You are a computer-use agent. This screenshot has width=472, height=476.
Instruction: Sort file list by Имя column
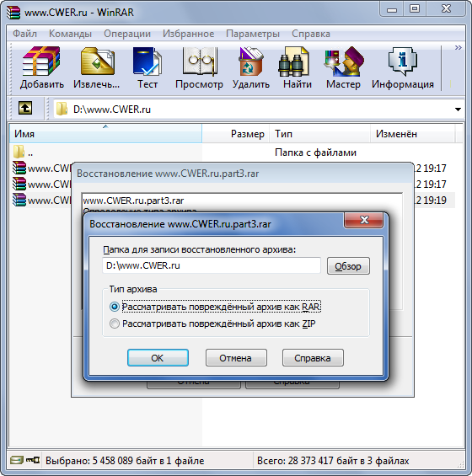pyautogui.click(x=105, y=134)
